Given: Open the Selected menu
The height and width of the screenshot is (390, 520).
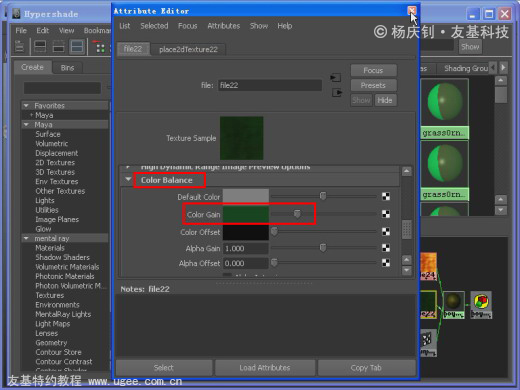Looking at the screenshot, I should (154, 26).
